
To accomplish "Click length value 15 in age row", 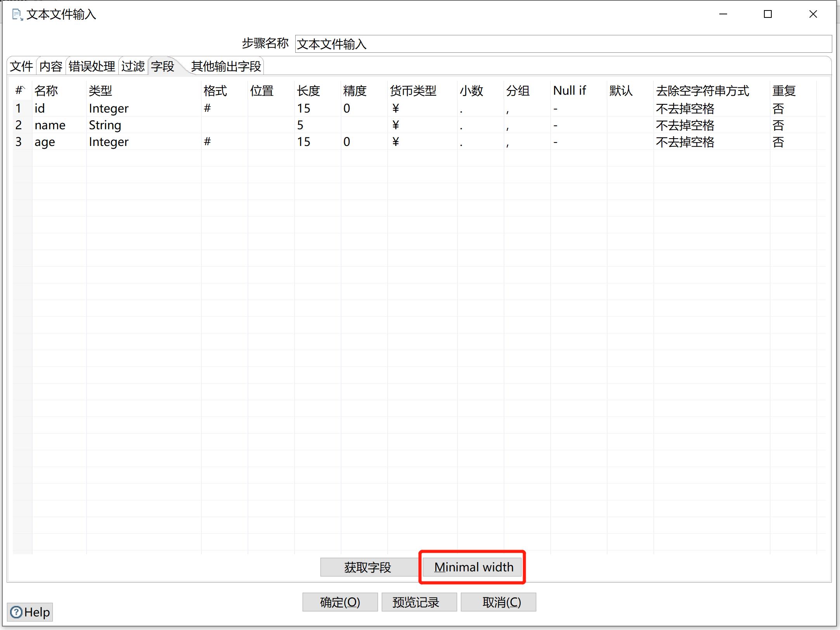I will tap(318, 142).
